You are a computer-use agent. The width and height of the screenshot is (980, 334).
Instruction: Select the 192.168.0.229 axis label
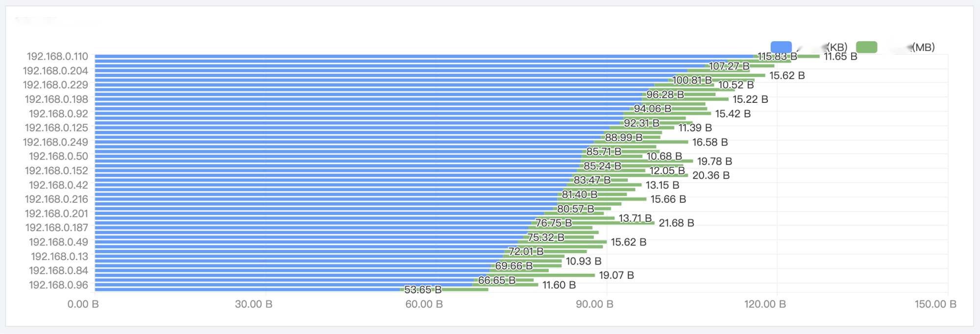(55, 85)
